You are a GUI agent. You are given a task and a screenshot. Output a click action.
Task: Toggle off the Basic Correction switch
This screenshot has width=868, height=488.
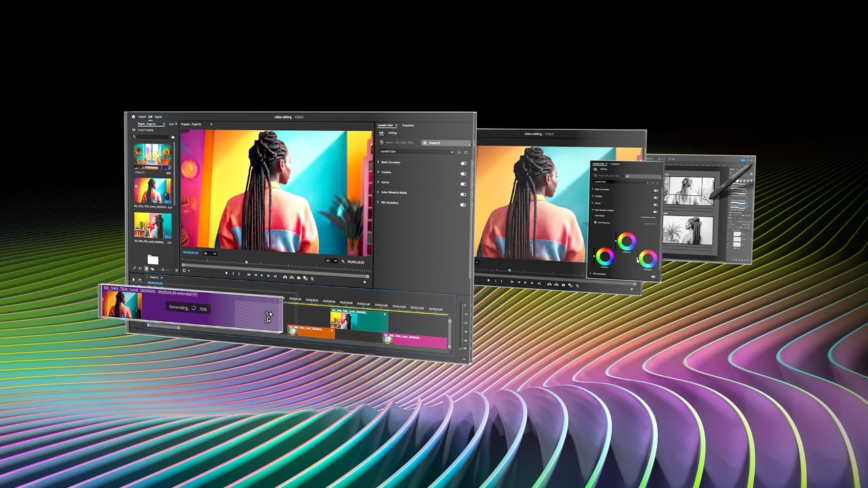point(463,163)
